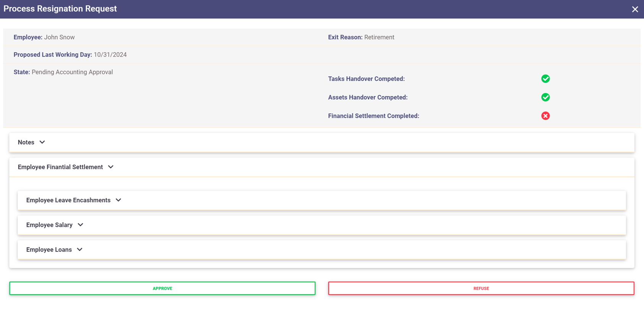Image resolution: width=644 pixels, height=313 pixels.
Task: Click the chevron icon beside Employee Salary
Action: tap(81, 225)
